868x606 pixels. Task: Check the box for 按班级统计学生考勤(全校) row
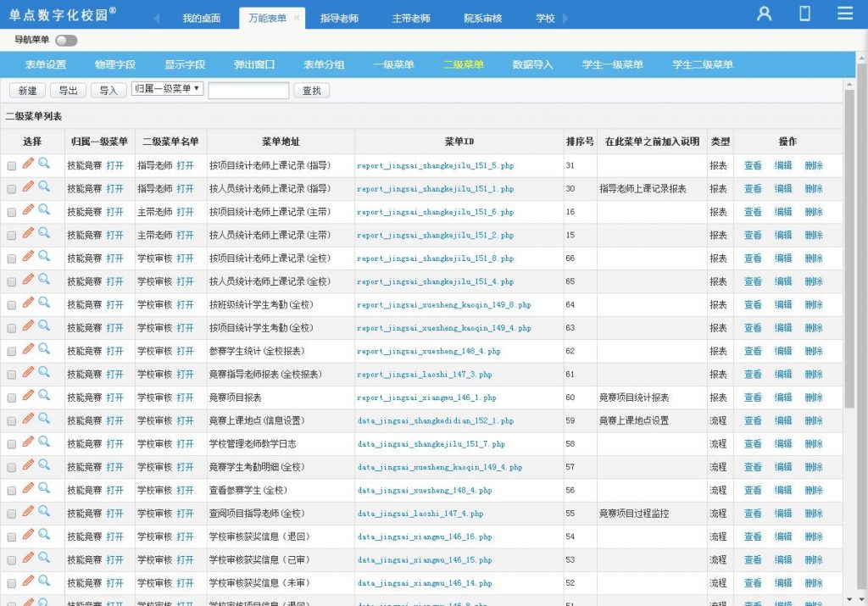12,305
